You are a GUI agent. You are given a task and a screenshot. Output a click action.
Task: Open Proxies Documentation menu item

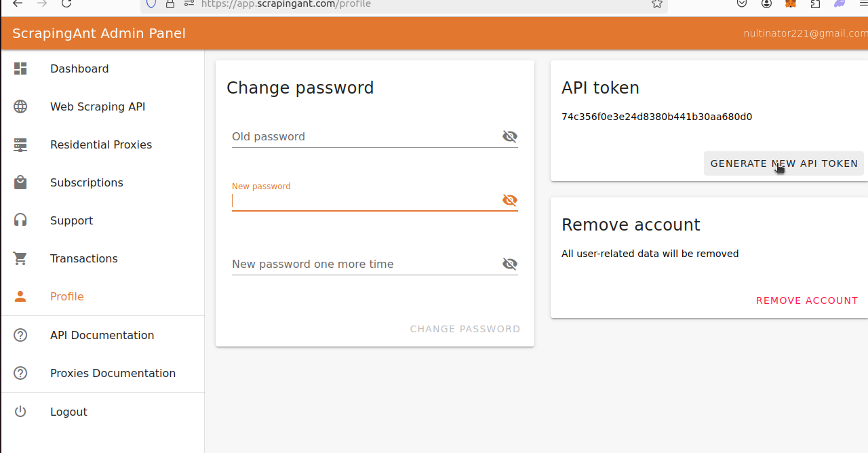tap(113, 373)
